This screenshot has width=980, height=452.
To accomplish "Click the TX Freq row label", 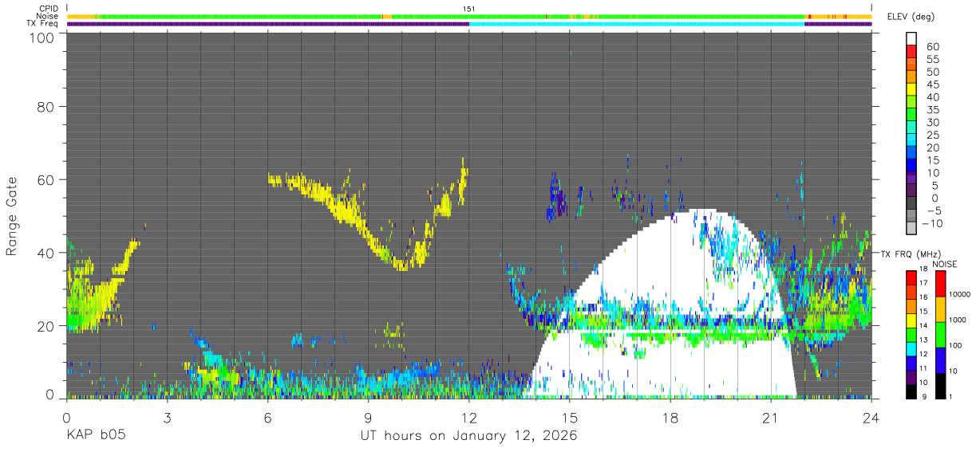I will point(42,24).
